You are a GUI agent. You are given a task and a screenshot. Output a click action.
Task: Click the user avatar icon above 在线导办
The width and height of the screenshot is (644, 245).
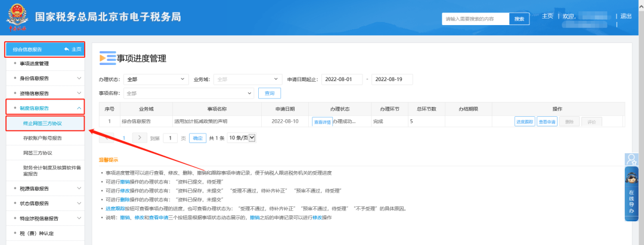[631, 159]
